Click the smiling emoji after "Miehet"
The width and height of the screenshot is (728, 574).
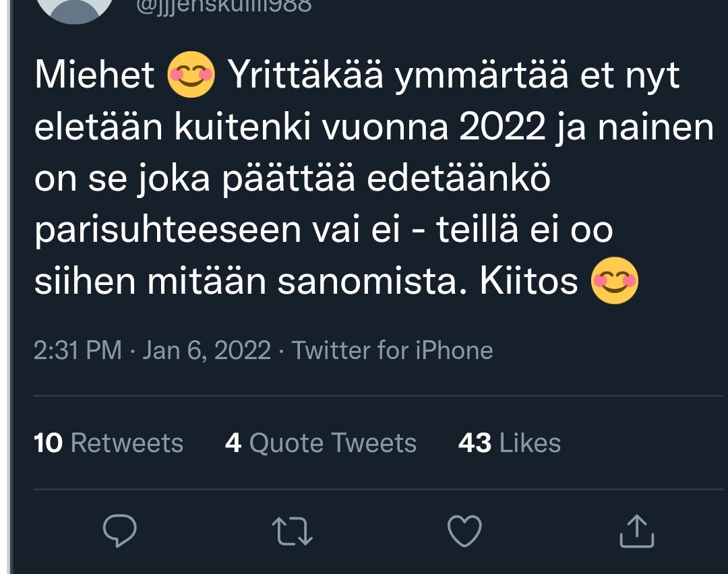click(191, 75)
